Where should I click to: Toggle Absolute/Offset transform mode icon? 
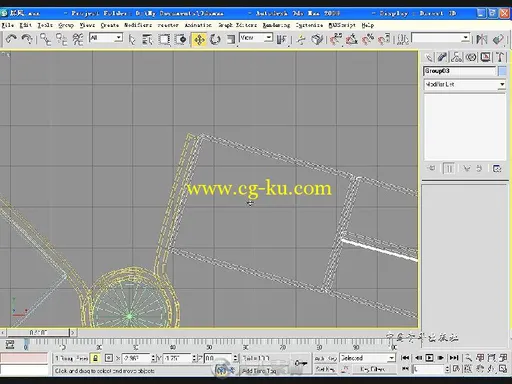click(109, 358)
